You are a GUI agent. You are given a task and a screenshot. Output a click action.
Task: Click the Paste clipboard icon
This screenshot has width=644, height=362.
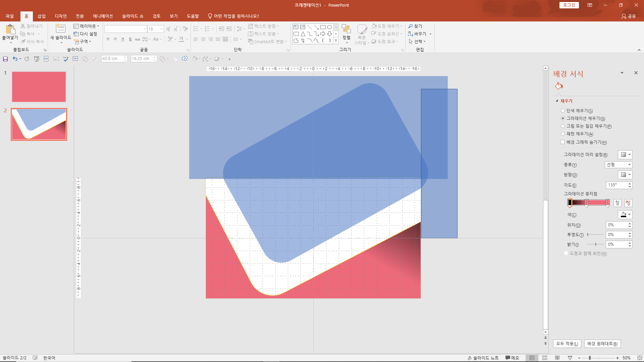[x=10, y=29]
